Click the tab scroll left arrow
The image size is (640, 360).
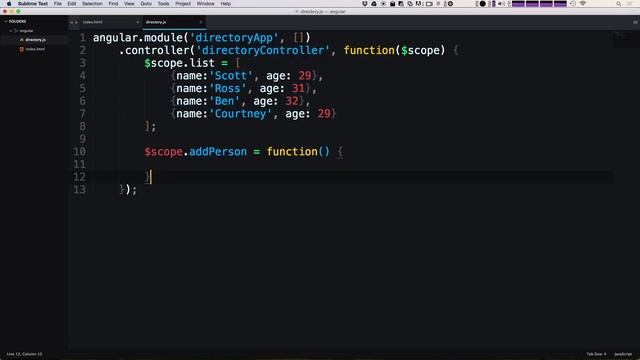(71, 22)
